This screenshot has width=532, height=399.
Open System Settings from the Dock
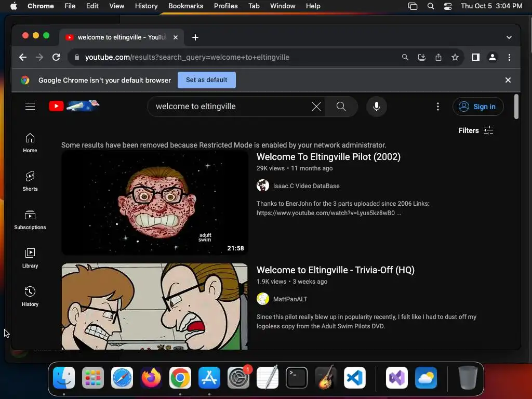pos(238,378)
